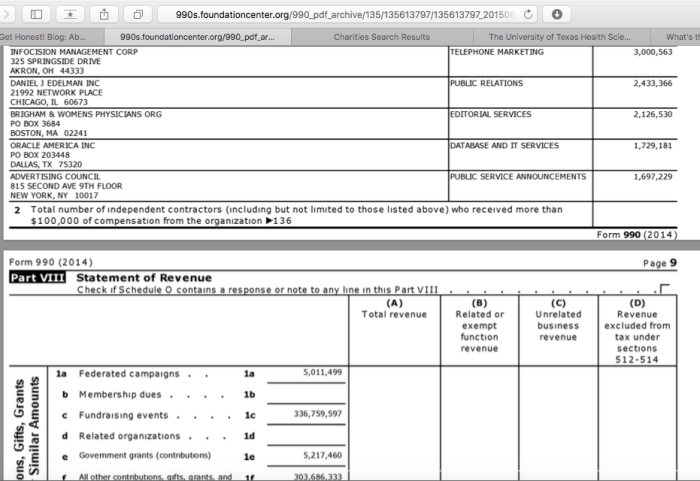Screen dimensions: 700x481
Task: Click the Part VIII section label
Action: [x=37, y=277]
